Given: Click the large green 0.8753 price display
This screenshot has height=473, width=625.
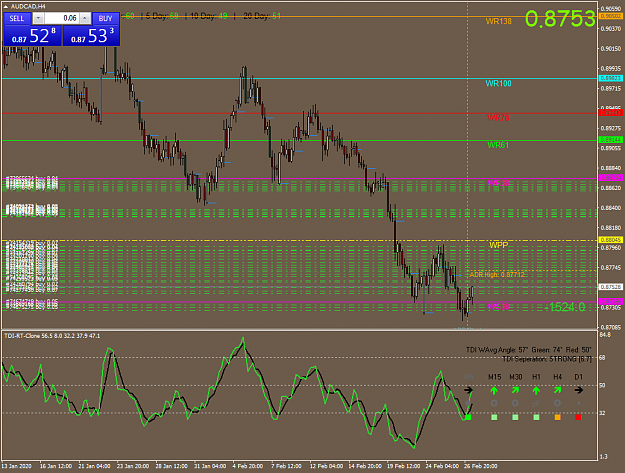Looking at the screenshot, I should pos(560,19).
